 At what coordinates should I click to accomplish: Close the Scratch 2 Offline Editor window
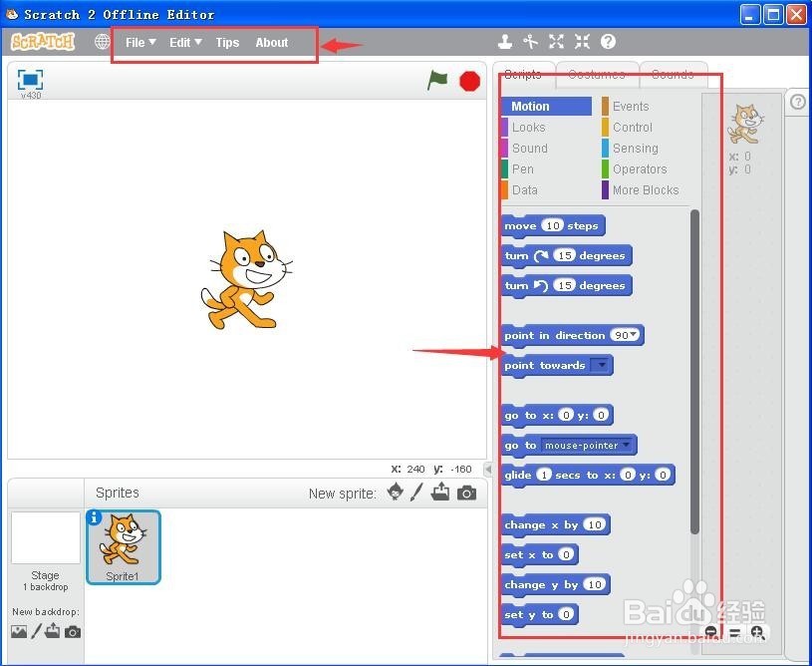(x=797, y=14)
